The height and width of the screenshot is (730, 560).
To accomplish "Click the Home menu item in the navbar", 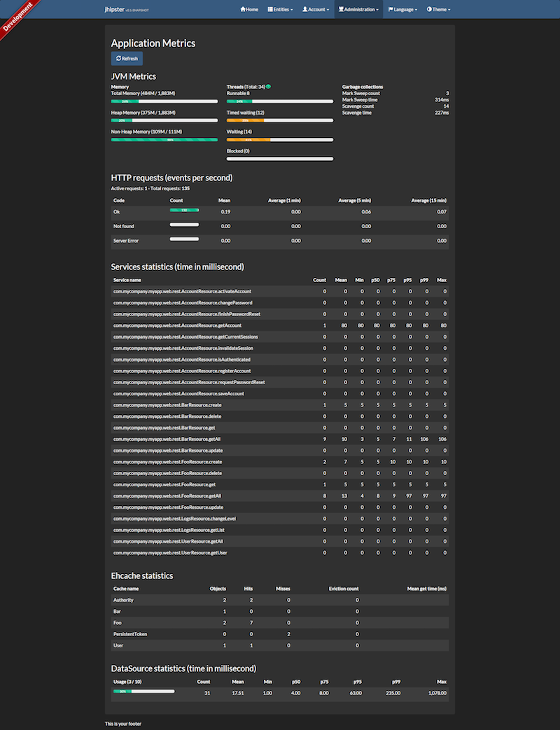I will (x=248, y=9).
